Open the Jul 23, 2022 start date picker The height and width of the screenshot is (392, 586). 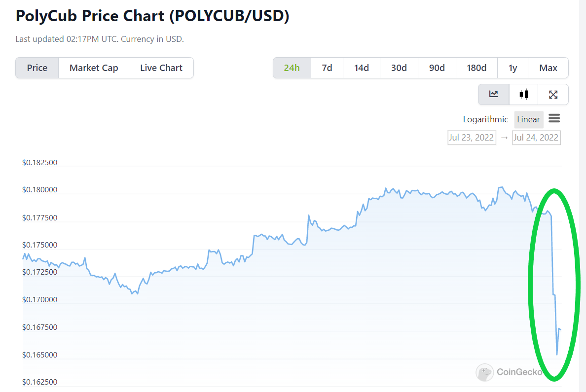(472, 138)
